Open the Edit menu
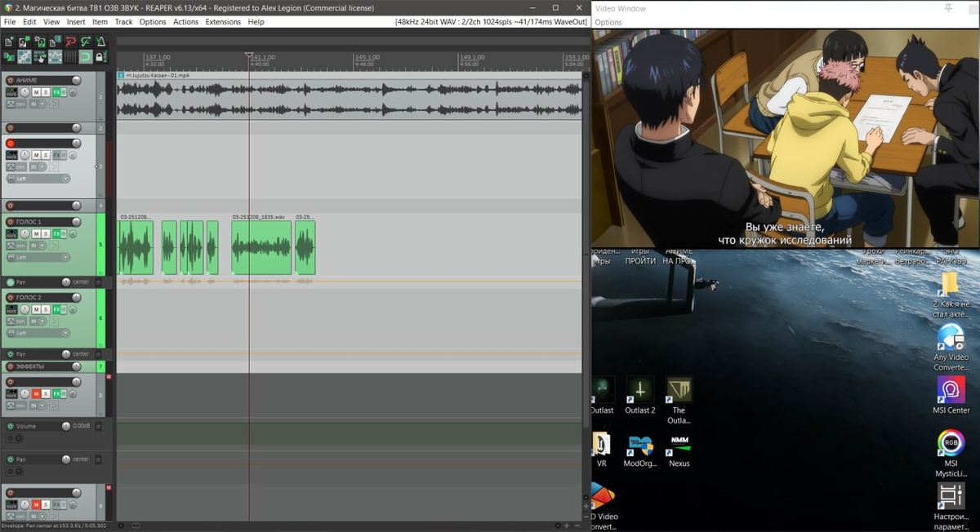 tap(29, 22)
